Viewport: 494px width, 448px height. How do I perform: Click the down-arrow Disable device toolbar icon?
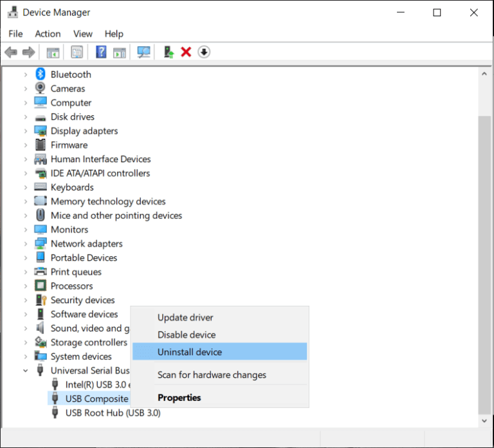point(204,52)
